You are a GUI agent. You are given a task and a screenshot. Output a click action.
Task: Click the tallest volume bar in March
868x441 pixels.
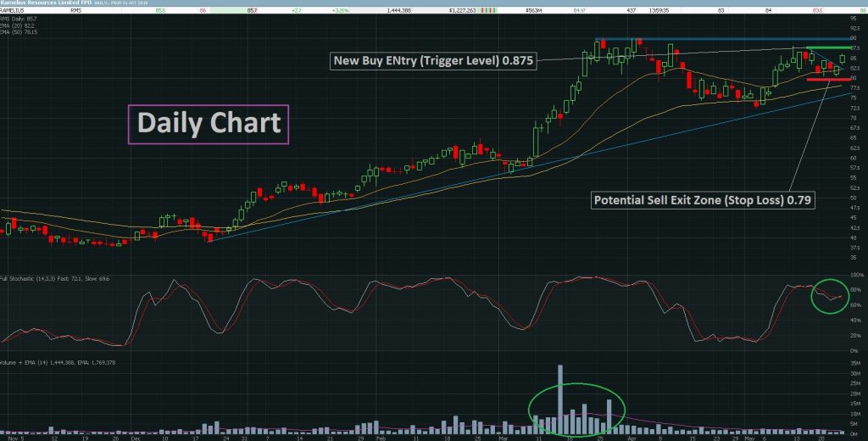[x=560, y=399]
